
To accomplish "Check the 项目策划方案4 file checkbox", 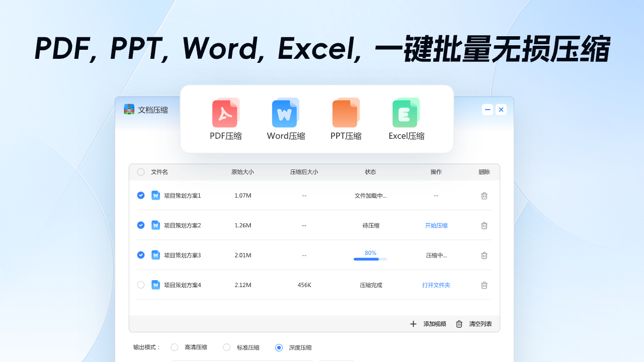I will point(141,285).
